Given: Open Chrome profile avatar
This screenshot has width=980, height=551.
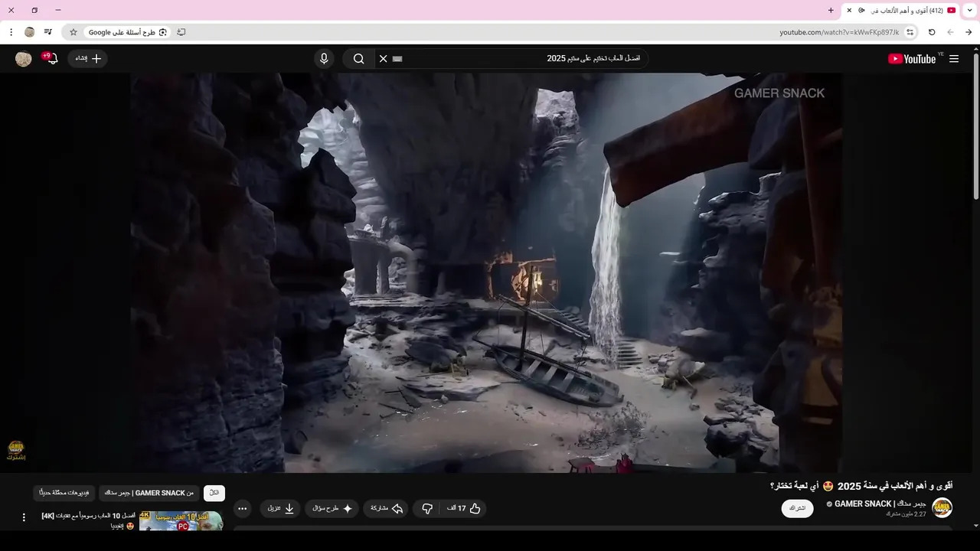Looking at the screenshot, I should tap(30, 32).
